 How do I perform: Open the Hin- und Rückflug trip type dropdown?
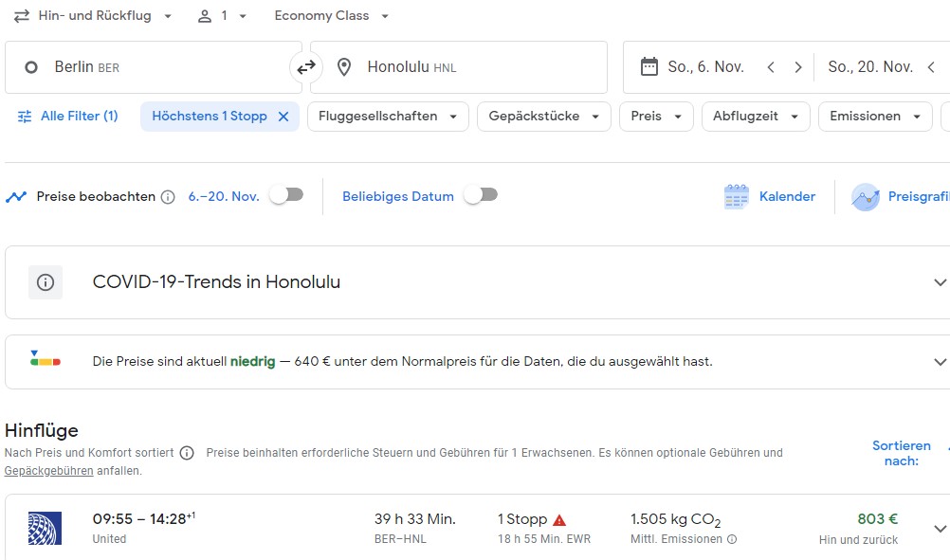click(93, 16)
